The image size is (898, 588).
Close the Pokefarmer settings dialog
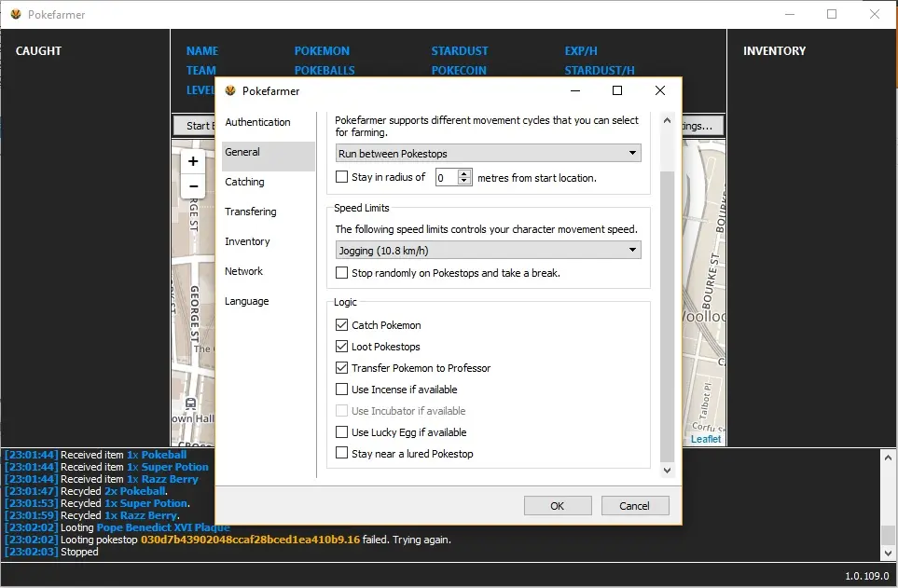pyautogui.click(x=659, y=91)
